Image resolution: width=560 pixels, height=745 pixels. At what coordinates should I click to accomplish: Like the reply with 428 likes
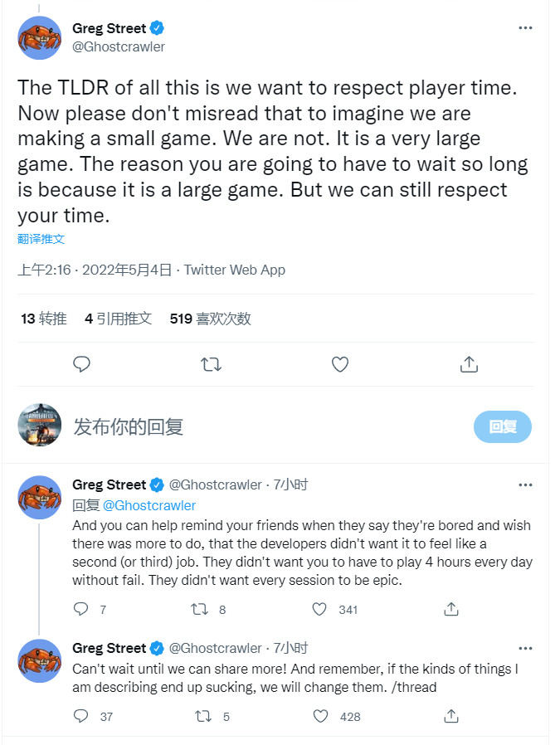(320, 716)
